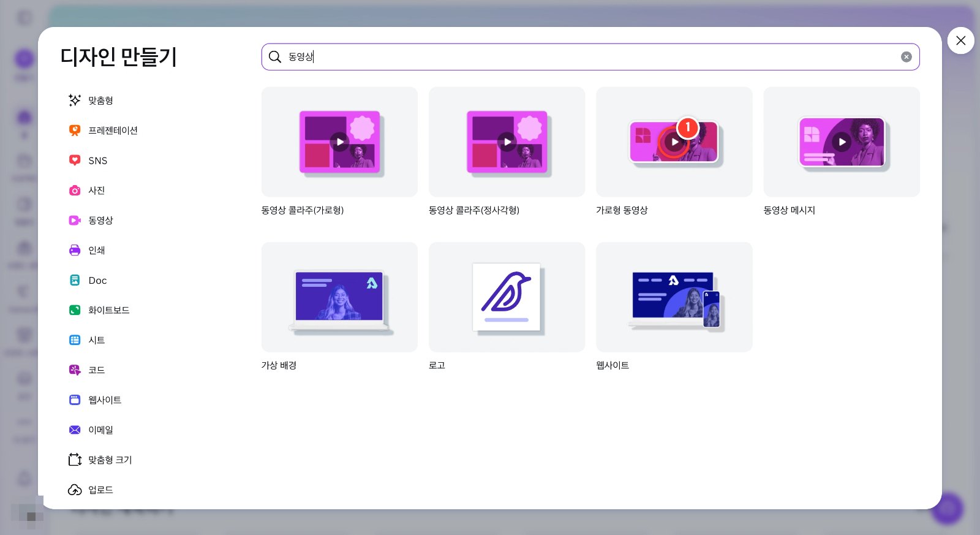Click the 인쇄 printer icon
Screen dimensions: 980x535
[75, 250]
